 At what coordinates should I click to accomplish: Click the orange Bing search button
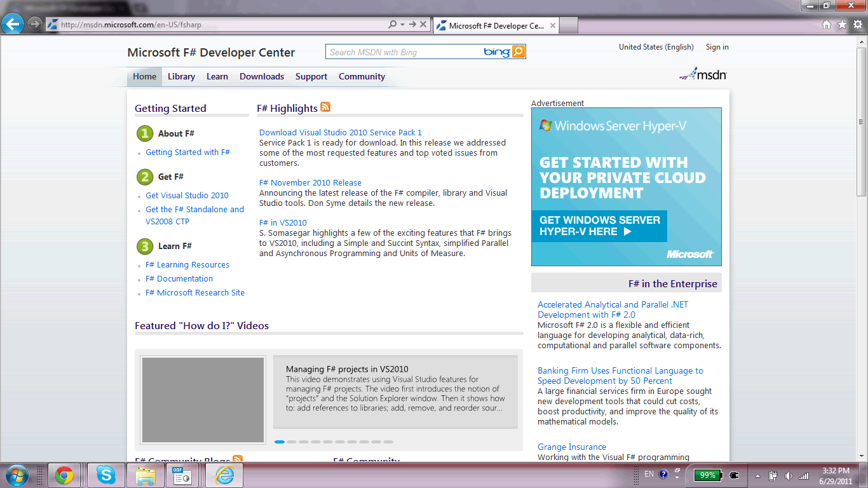519,51
